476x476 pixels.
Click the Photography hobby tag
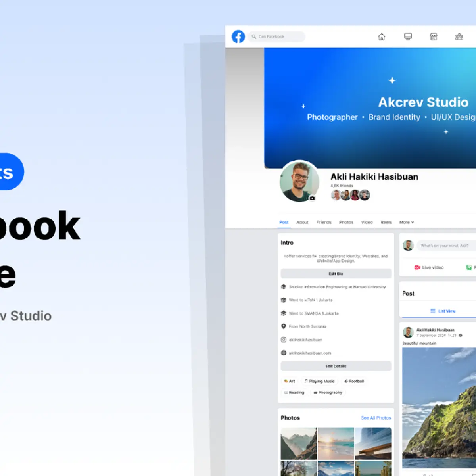coord(328,393)
